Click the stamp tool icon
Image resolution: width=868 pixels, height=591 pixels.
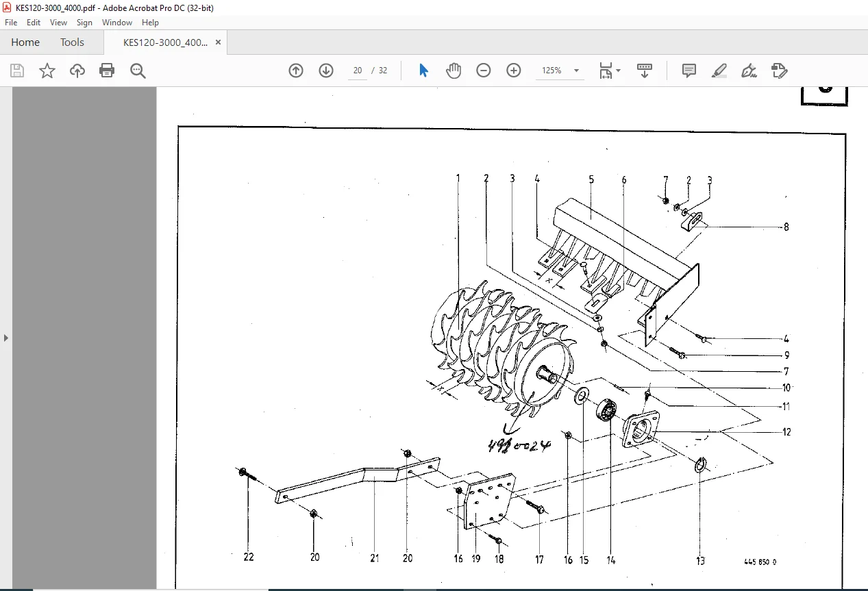tap(779, 71)
